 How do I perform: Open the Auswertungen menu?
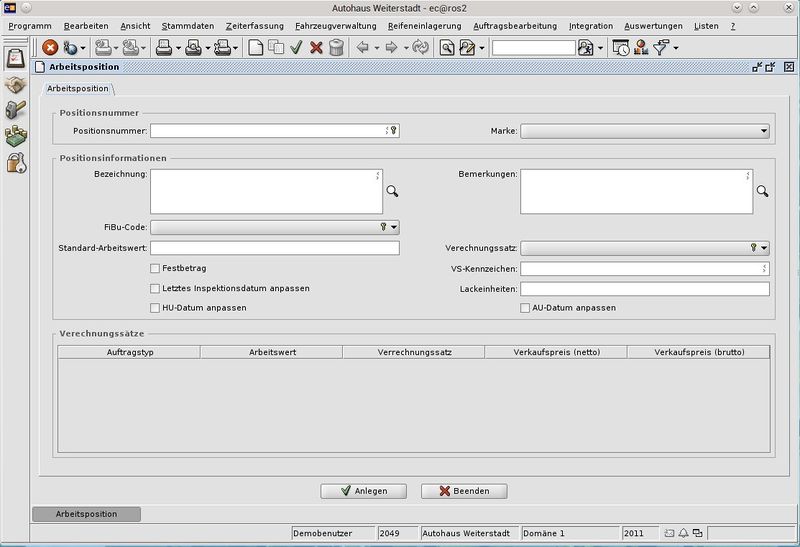[x=653, y=26]
